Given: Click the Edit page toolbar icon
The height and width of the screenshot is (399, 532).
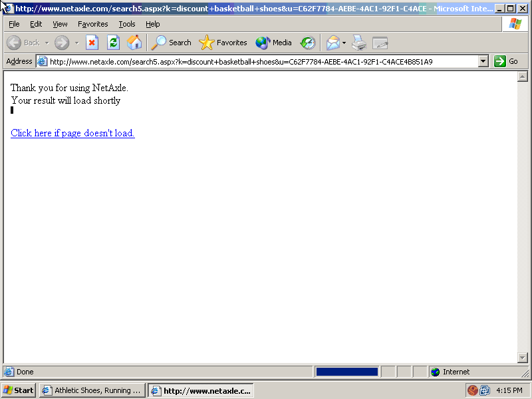Looking at the screenshot, I should [380, 43].
